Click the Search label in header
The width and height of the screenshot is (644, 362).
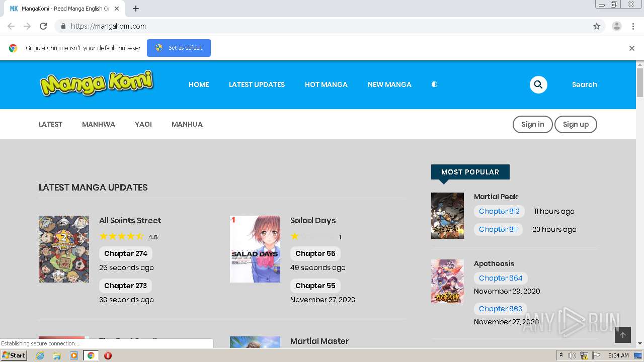click(x=584, y=84)
